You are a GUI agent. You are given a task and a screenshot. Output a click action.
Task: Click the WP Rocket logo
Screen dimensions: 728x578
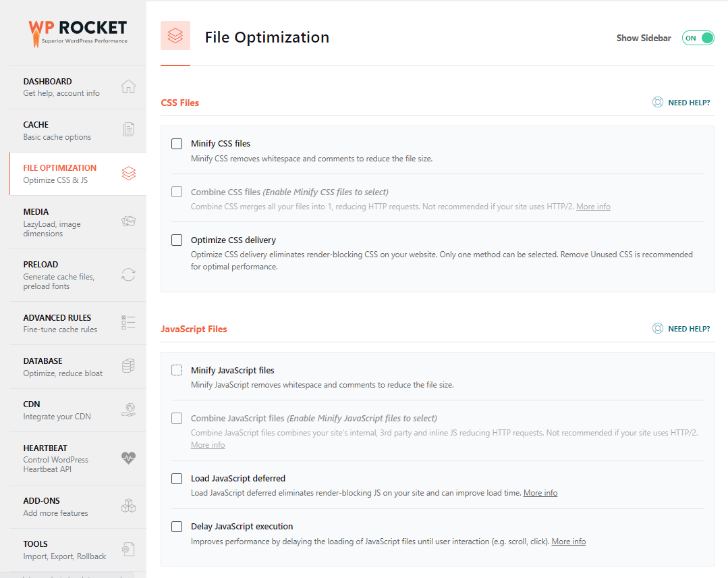point(78,32)
